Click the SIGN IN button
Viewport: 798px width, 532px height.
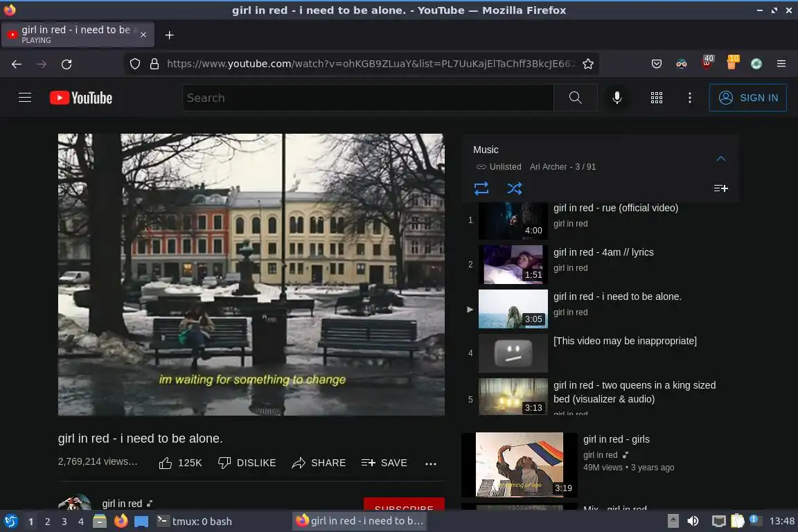[x=747, y=98]
